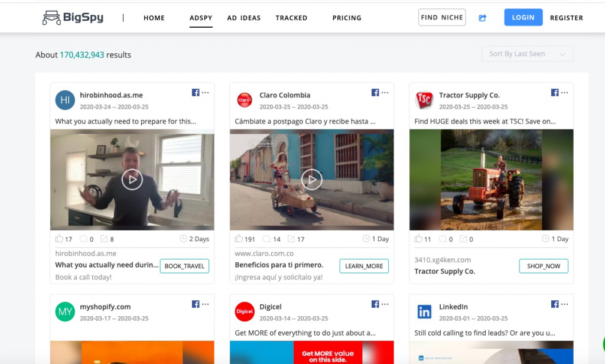Click advertiser name LinkedIn
605x364 pixels.
453,307
